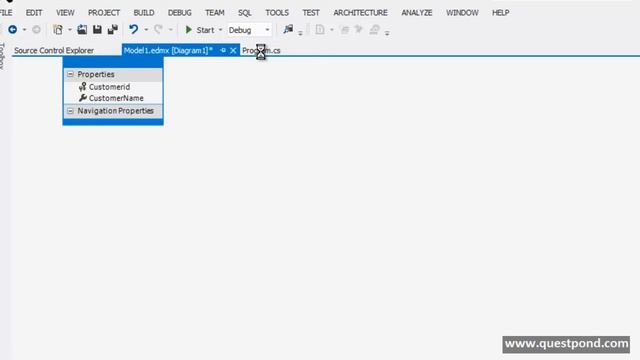The width and height of the screenshot is (640, 360).
Task: Open the TEST menu
Action: click(x=311, y=13)
